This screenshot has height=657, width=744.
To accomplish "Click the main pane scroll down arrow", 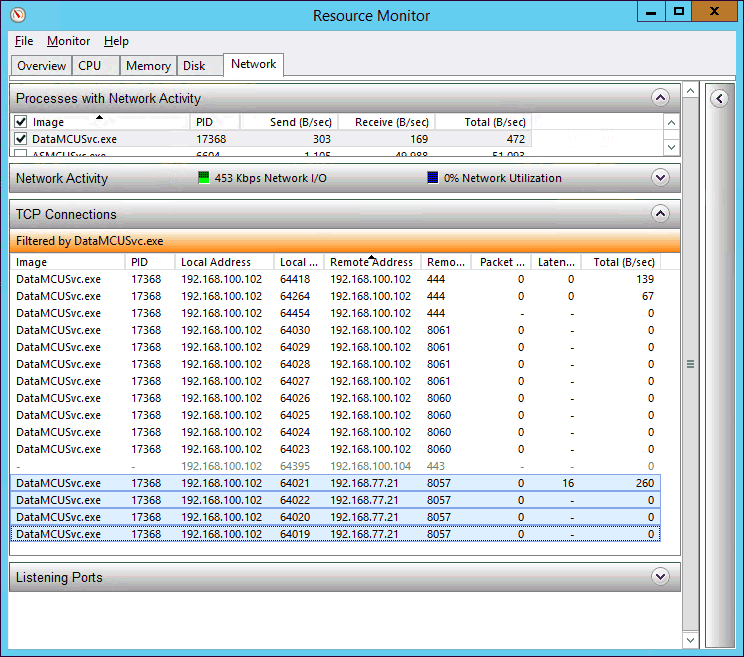I will coord(690,640).
